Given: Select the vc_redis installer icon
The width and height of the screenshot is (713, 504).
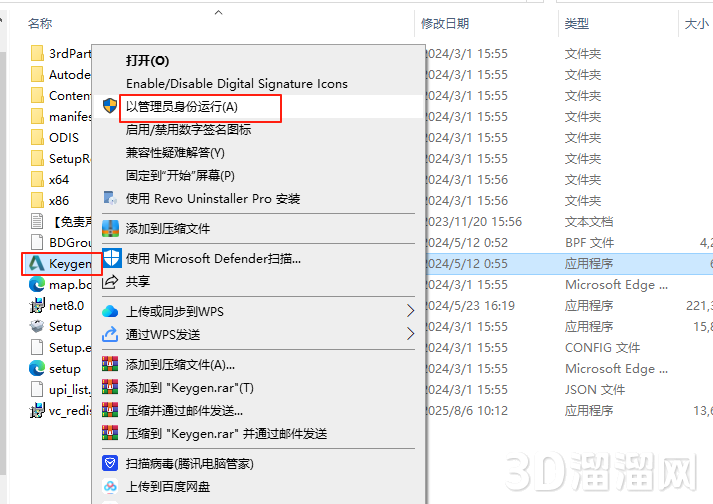Looking at the screenshot, I should (x=37, y=410).
